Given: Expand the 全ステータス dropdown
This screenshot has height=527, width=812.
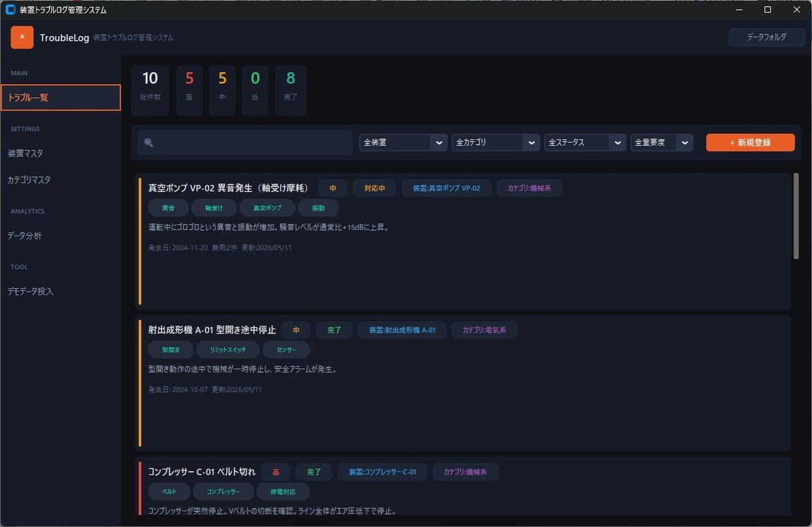Looking at the screenshot, I should click(585, 142).
